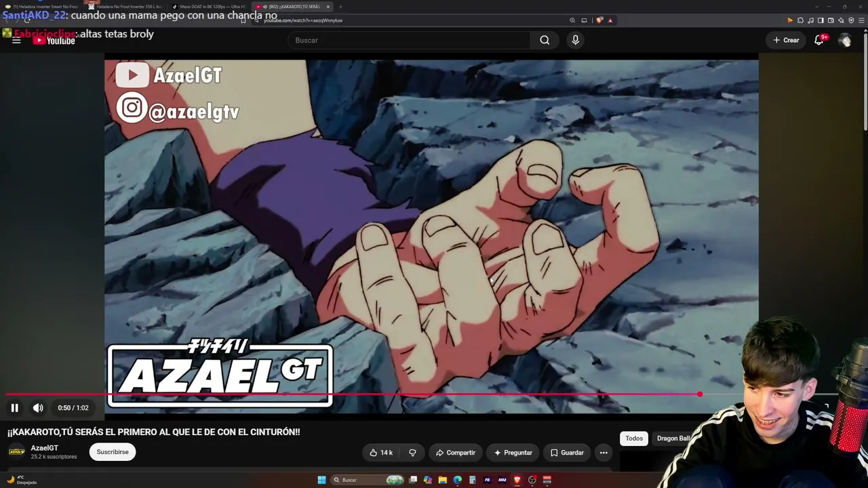Click the Brave Rewards triangle icon
The width and height of the screenshot is (868, 488).
(x=610, y=20)
